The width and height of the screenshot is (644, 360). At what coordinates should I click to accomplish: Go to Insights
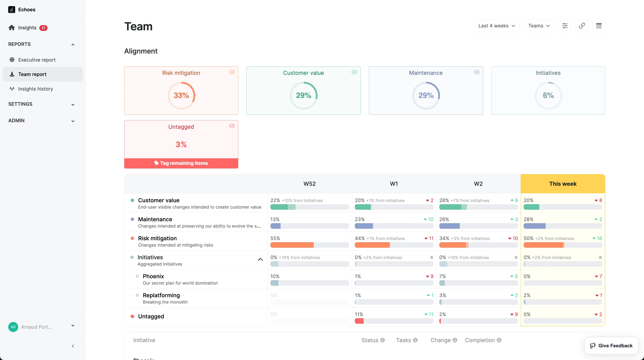(x=27, y=28)
